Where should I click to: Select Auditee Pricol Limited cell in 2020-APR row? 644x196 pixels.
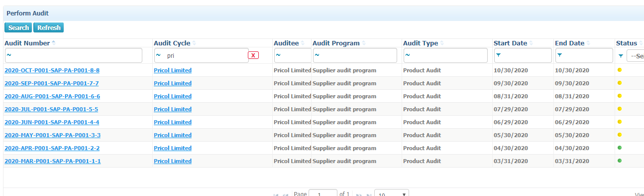[x=293, y=148]
